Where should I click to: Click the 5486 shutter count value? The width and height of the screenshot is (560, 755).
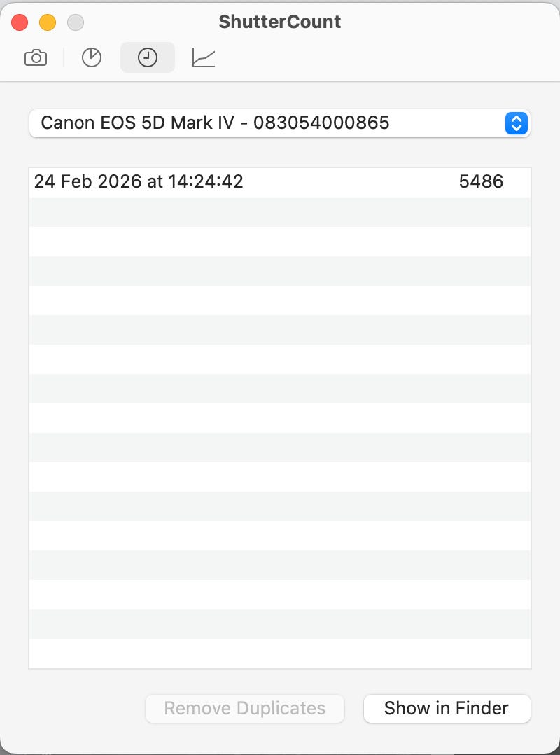(x=481, y=182)
